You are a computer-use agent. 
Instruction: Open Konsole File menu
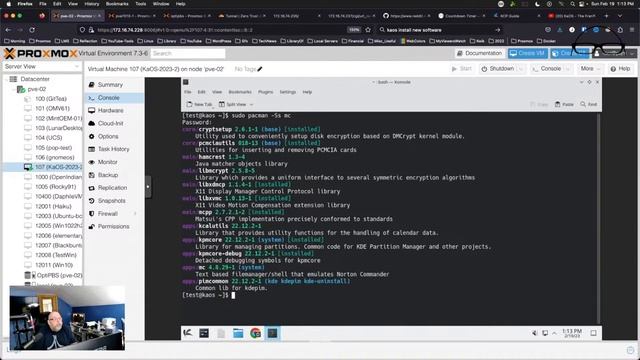tap(188, 92)
